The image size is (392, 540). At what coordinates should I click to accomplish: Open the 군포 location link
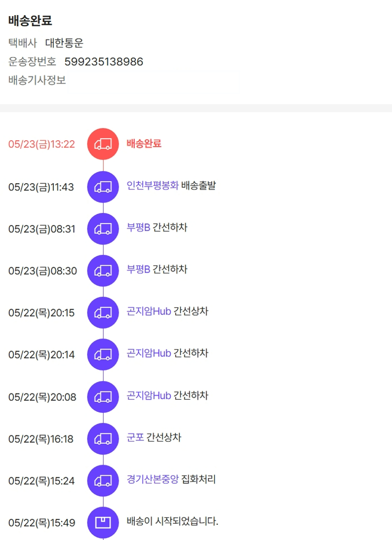pos(135,437)
